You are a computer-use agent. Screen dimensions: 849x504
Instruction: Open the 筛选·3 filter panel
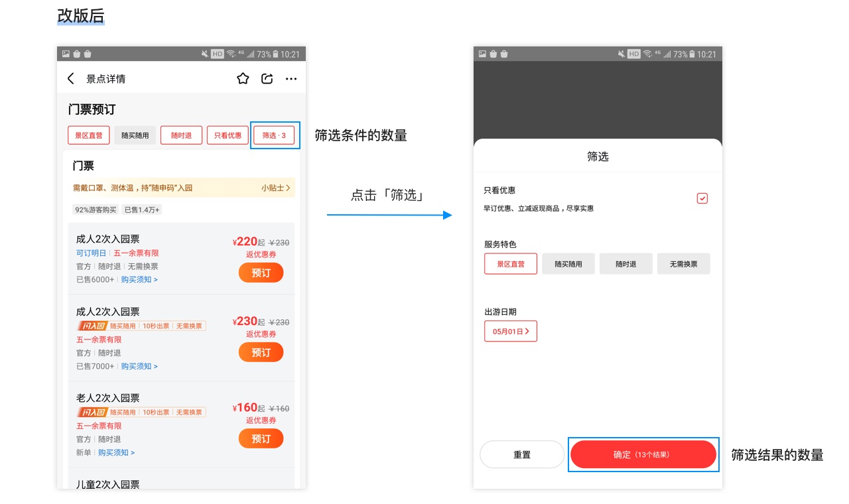click(x=275, y=135)
